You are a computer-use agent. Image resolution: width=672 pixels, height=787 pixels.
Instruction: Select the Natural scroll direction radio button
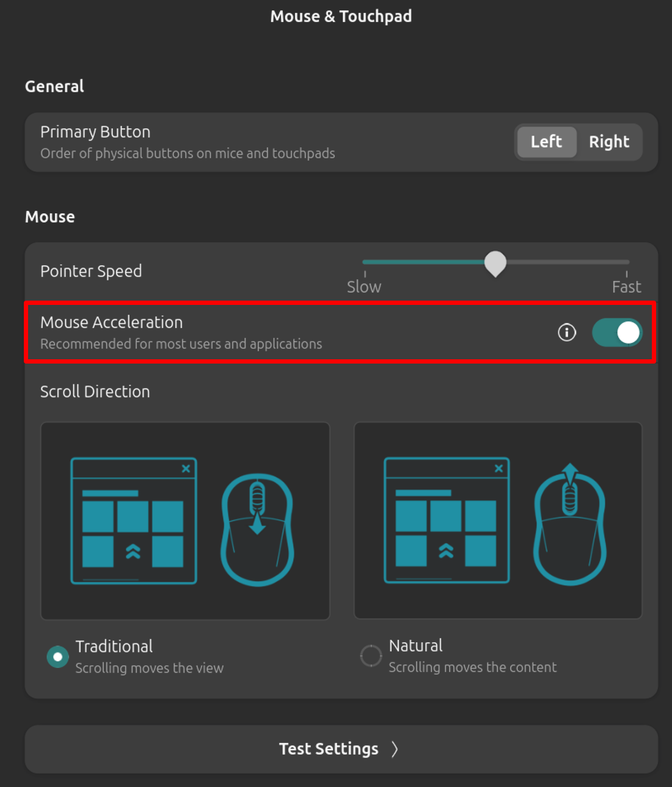pyautogui.click(x=371, y=656)
